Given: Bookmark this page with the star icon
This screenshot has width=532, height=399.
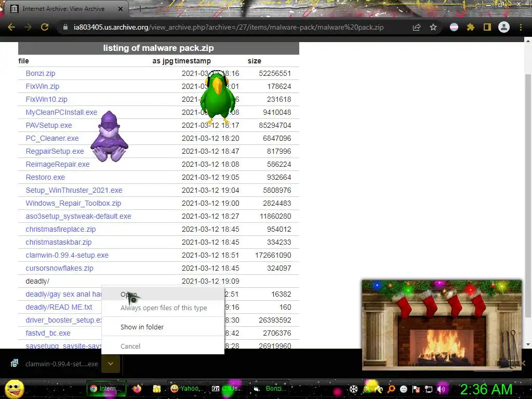Looking at the screenshot, I should (433, 27).
